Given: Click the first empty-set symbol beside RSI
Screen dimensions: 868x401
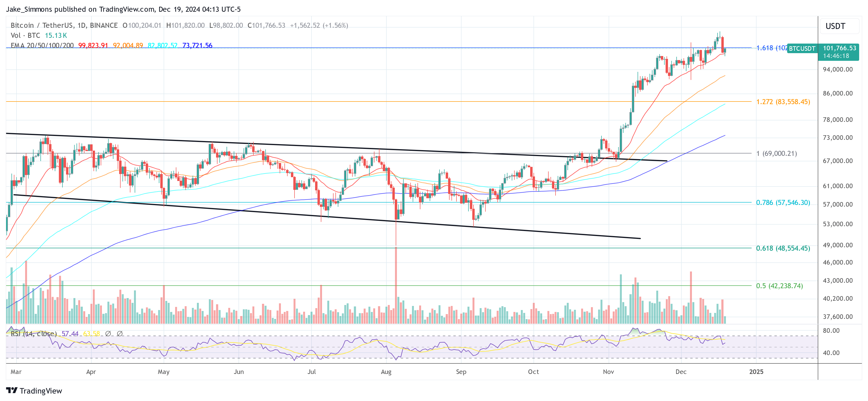Looking at the screenshot, I should tap(108, 333).
